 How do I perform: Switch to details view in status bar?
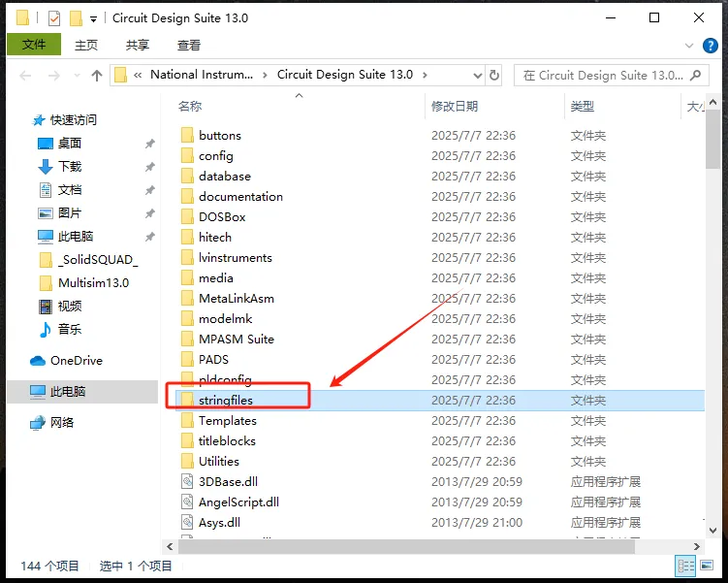pos(685,566)
